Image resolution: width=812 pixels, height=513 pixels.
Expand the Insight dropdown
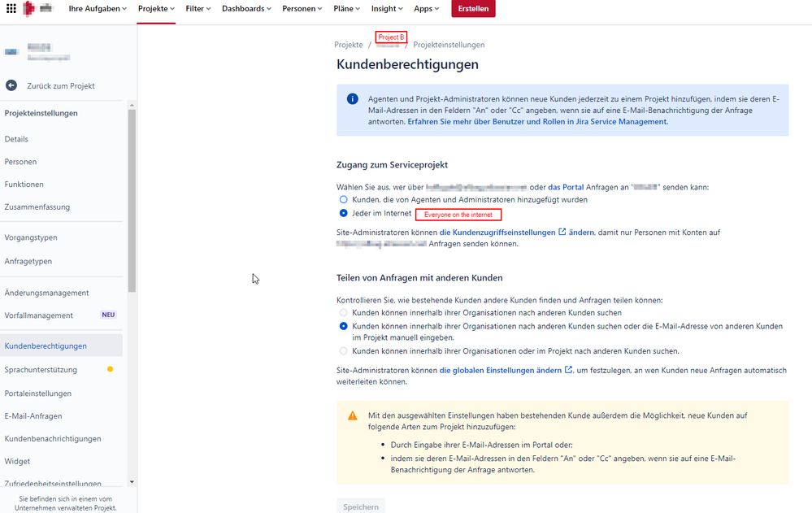tap(387, 8)
